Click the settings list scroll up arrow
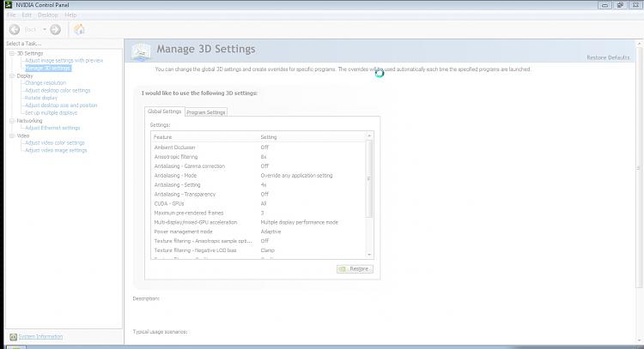Image resolution: width=644 pixels, height=349 pixels. [x=369, y=135]
